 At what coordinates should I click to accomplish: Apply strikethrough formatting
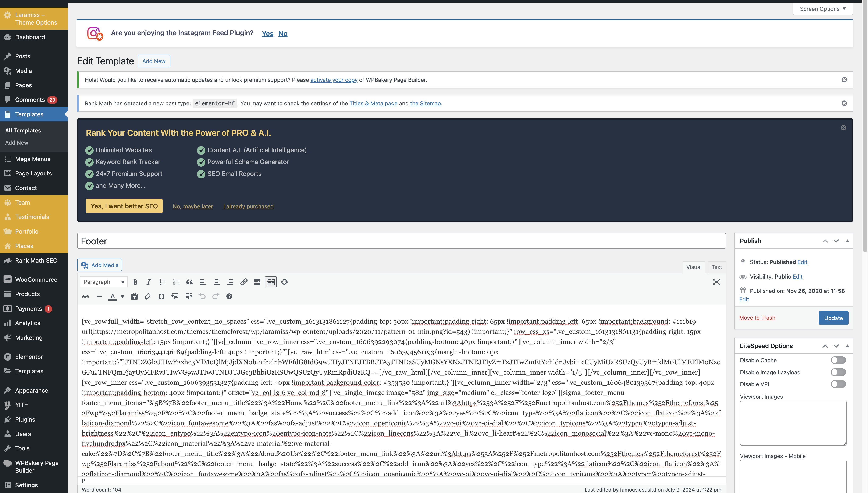(x=86, y=297)
